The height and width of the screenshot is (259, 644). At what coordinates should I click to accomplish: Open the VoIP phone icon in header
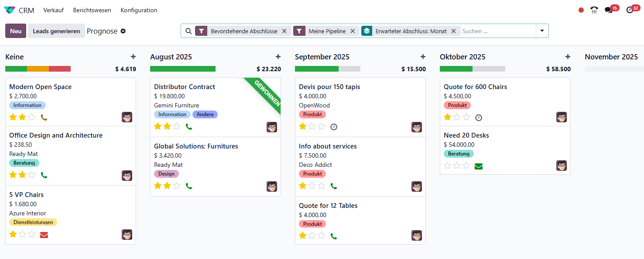[594, 10]
